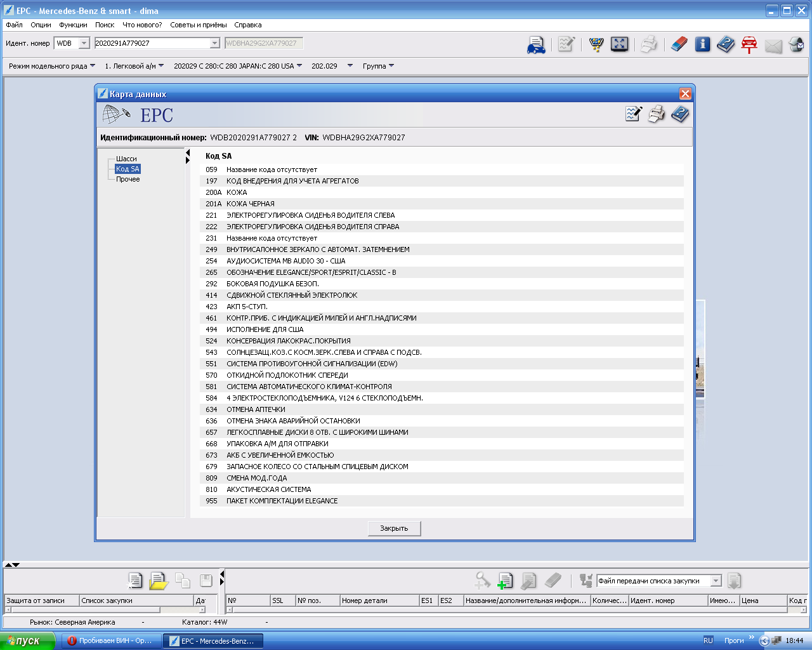
Task: Open the blue information icon
Action: [x=702, y=44]
